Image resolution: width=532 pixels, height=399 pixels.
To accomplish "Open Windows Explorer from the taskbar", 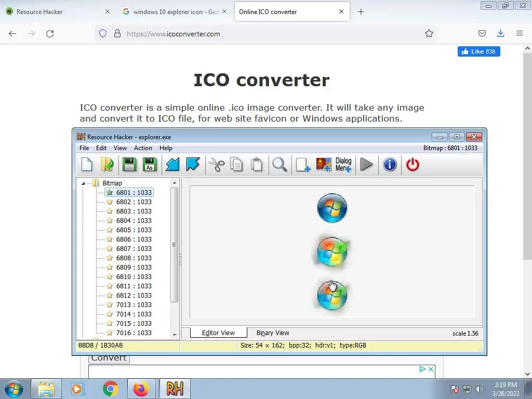I will tap(46, 389).
